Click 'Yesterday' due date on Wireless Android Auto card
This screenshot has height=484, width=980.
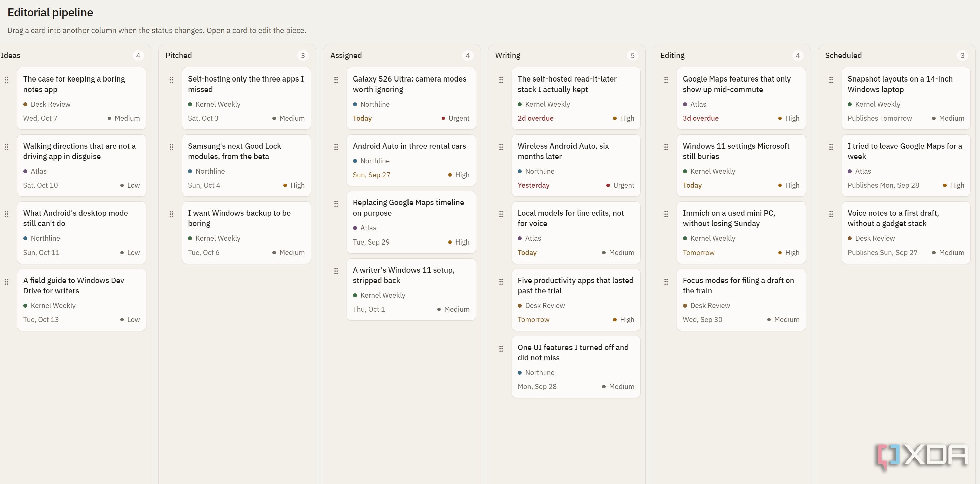(533, 185)
